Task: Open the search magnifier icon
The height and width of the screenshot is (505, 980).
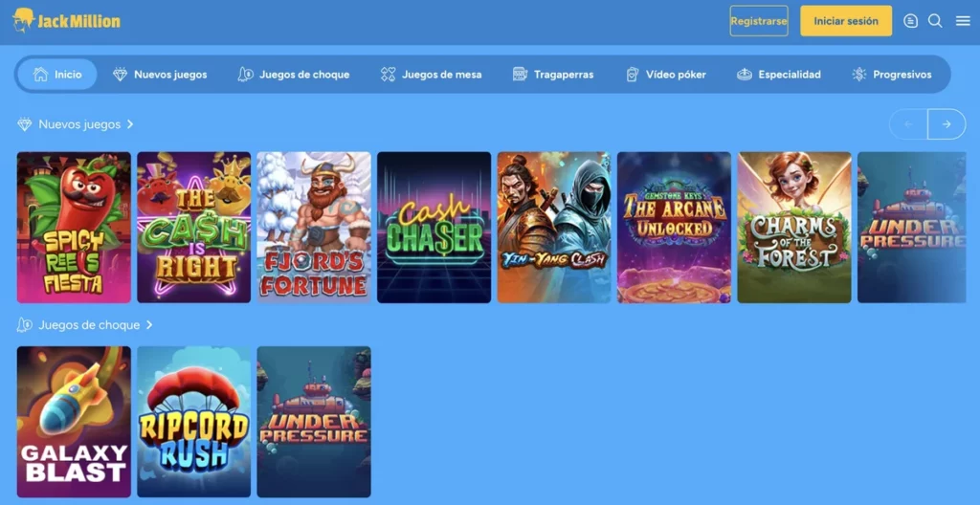Action: click(x=935, y=21)
